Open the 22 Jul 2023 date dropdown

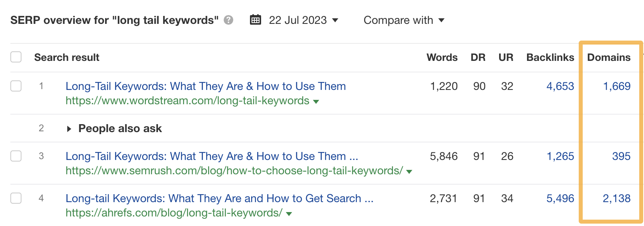(303, 20)
